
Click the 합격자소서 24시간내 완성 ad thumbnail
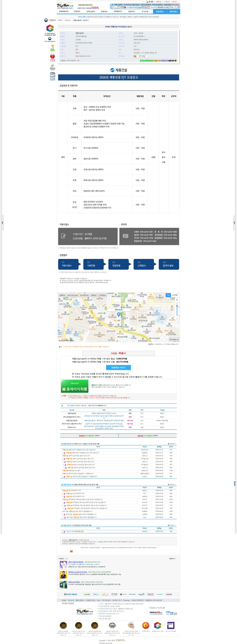tap(63, 574)
